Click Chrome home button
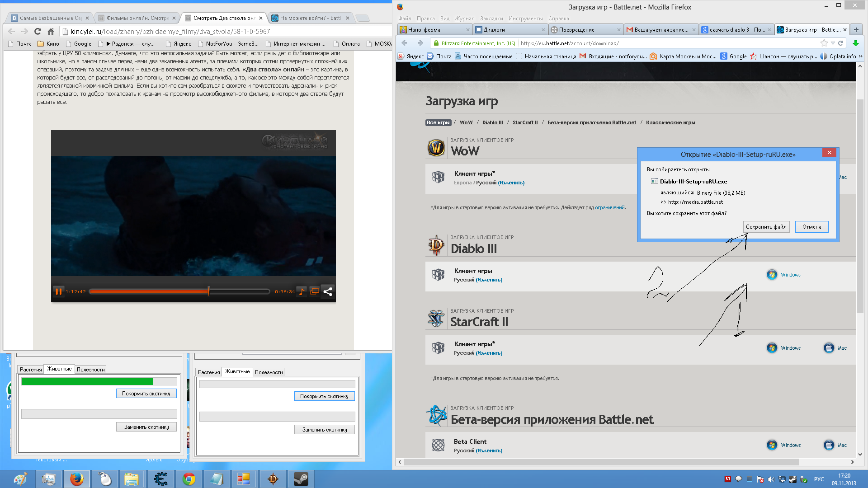The width and height of the screenshot is (868, 488). (x=51, y=31)
